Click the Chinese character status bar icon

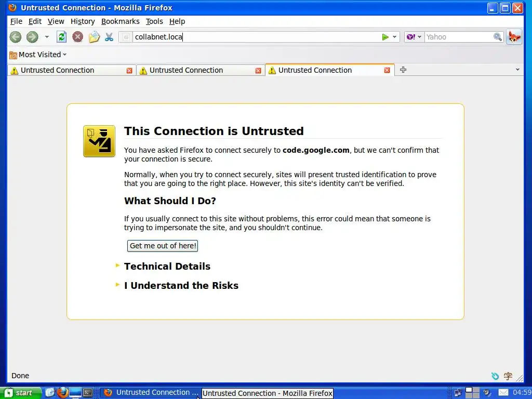pyautogui.click(x=508, y=376)
